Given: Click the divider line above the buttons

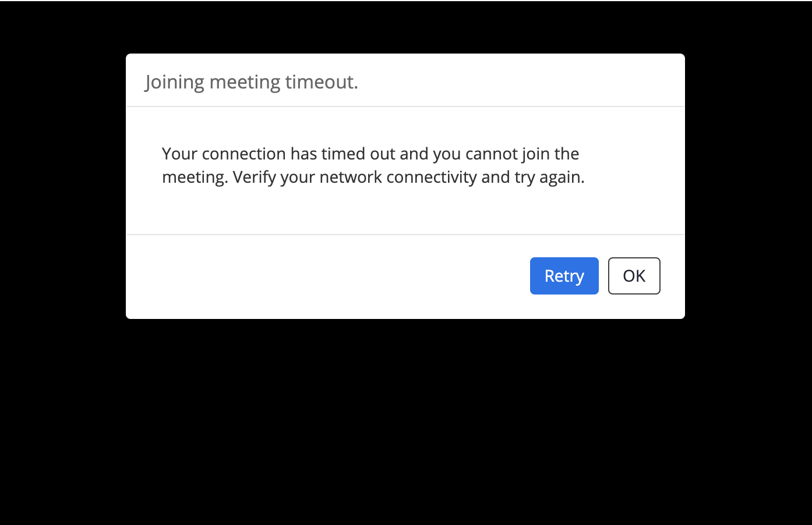Looking at the screenshot, I should point(405,235).
